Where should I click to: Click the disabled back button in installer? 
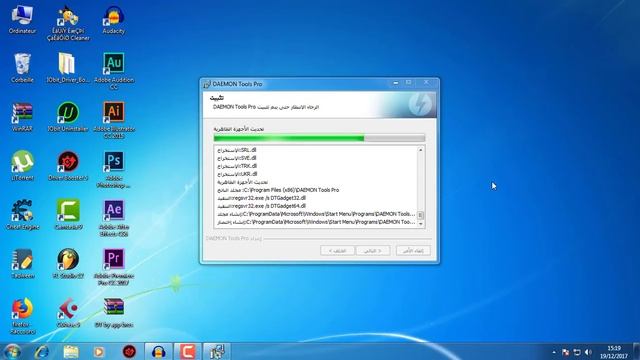(x=337, y=251)
